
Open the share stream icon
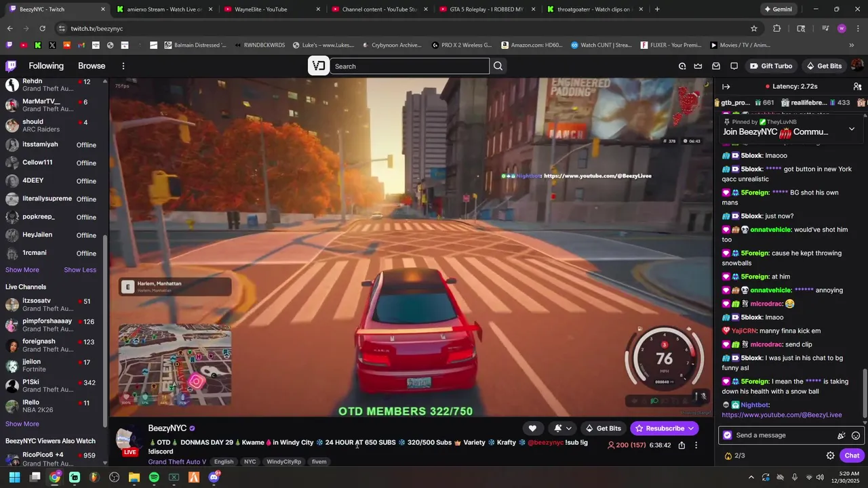pyautogui.click(x=682, y=445)
